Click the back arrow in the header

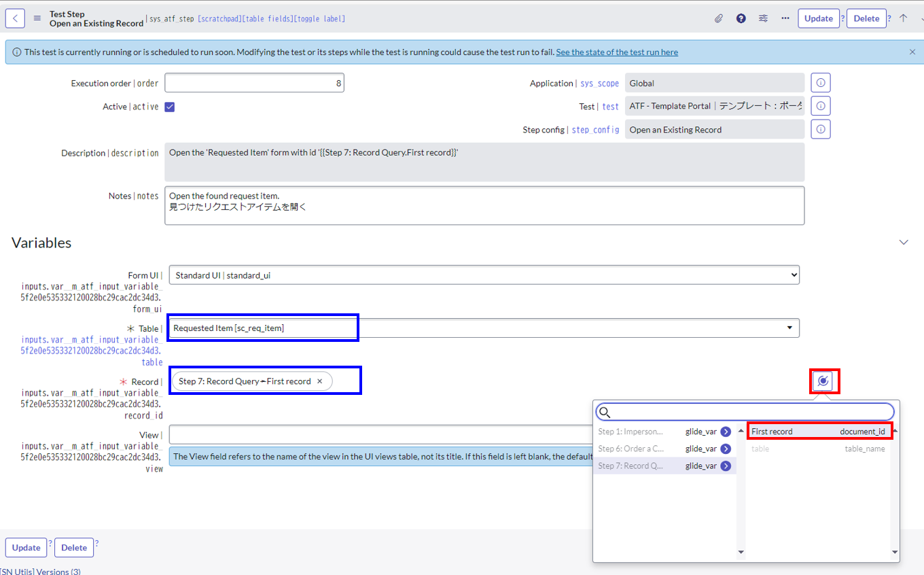point(14,18)
